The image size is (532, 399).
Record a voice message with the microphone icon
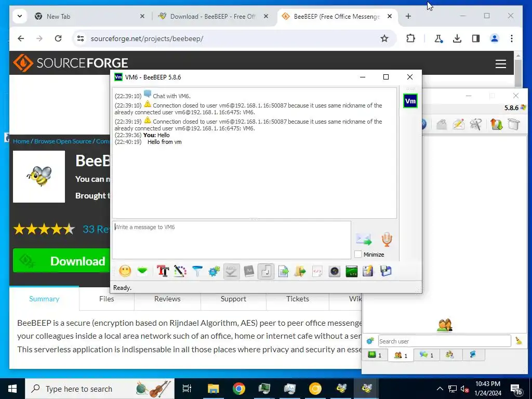387,240
